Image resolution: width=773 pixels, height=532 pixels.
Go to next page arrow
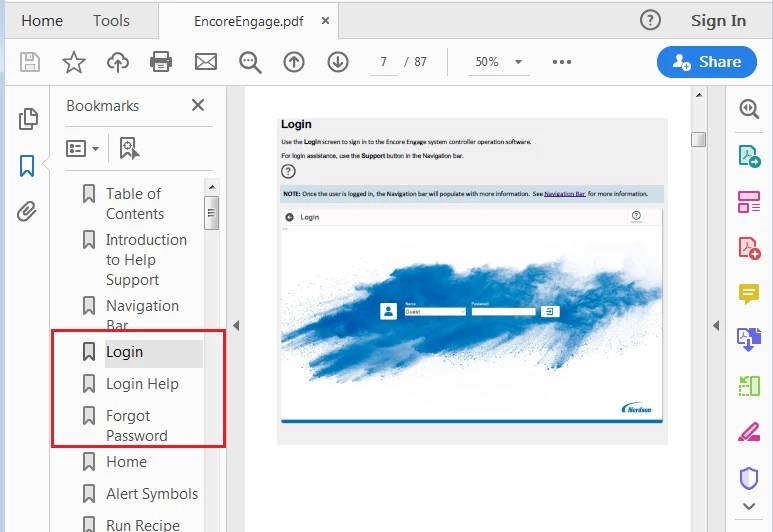(x=338, y=62)
